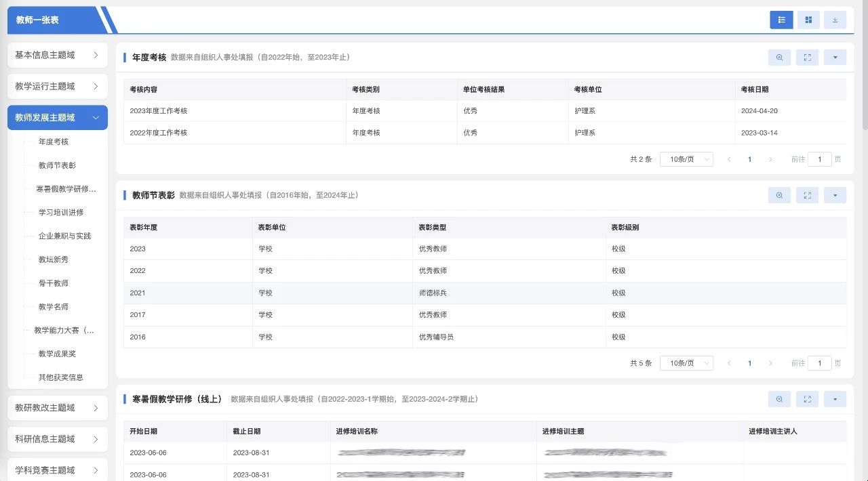Viewport: 868px width, 481px height.
Task: Expand 教师节表彰 panel to fullscreen
Action: click(807, 195)
